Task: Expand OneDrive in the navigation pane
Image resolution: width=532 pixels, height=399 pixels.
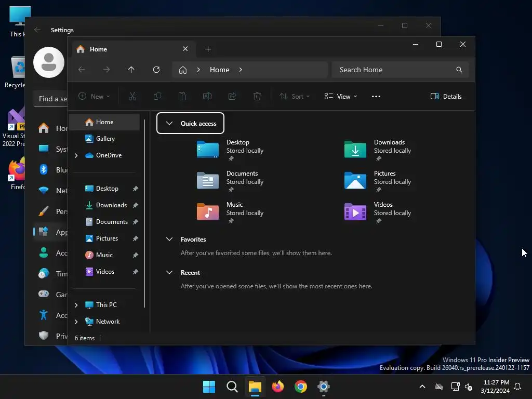Action: pos(76,155)
